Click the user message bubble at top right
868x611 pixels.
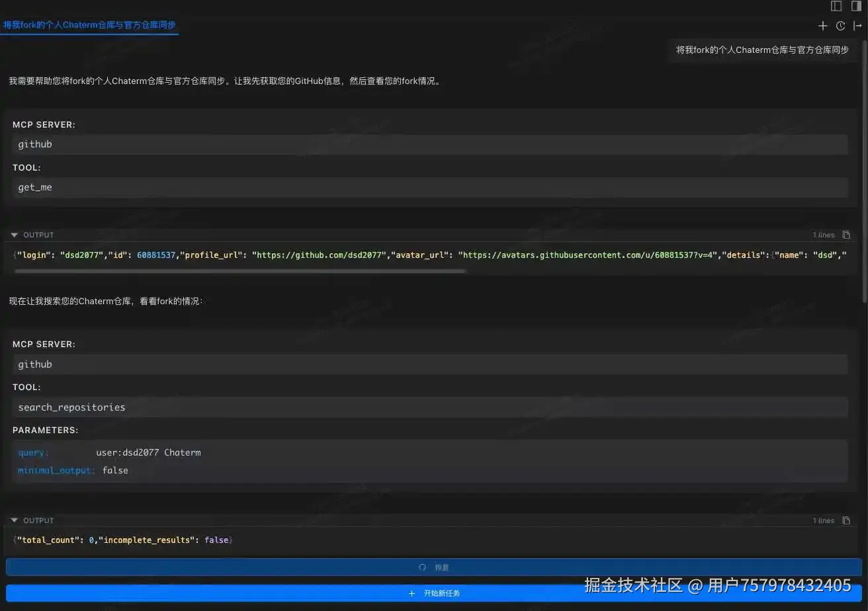(x=762, y=50)
